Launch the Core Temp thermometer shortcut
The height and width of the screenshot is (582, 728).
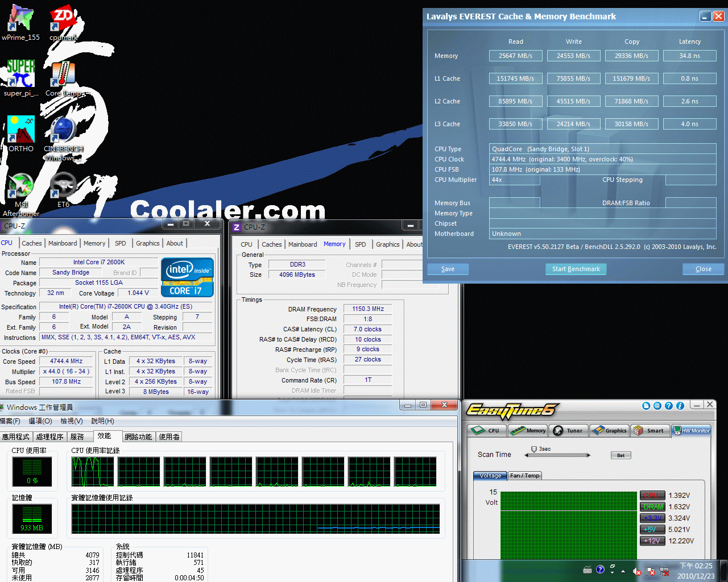pyautogui.click(x=63, y=78)
